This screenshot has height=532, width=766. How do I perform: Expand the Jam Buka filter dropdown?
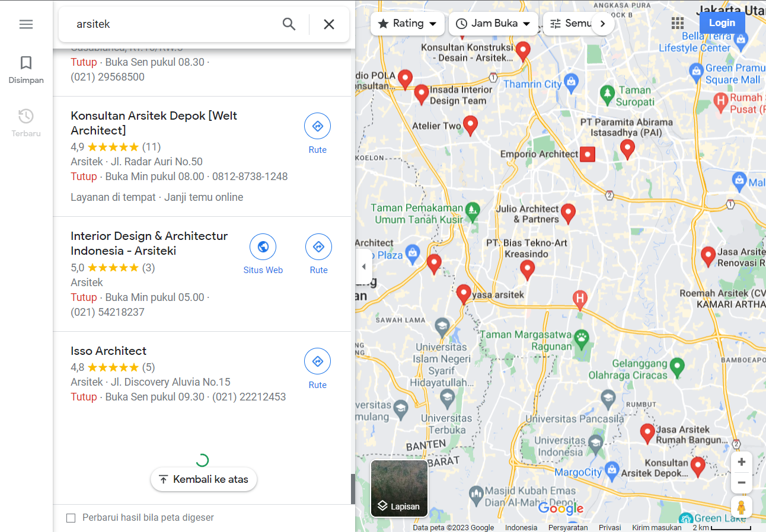(x=494, y=24)
